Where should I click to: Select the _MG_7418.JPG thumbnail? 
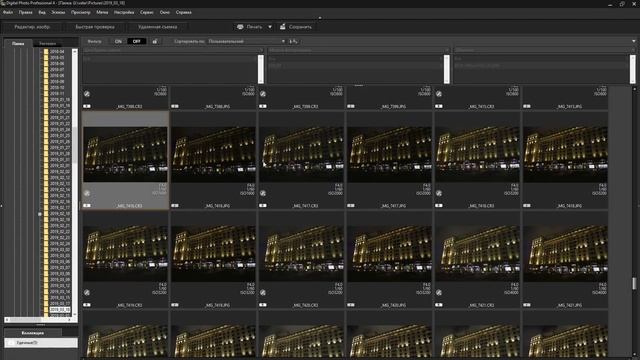[x=565, y=154]
